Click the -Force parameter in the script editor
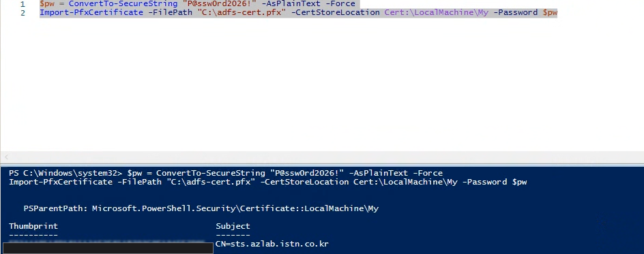Image resolution: width=644 pixels, height=254 pixels. click(339, 3)
